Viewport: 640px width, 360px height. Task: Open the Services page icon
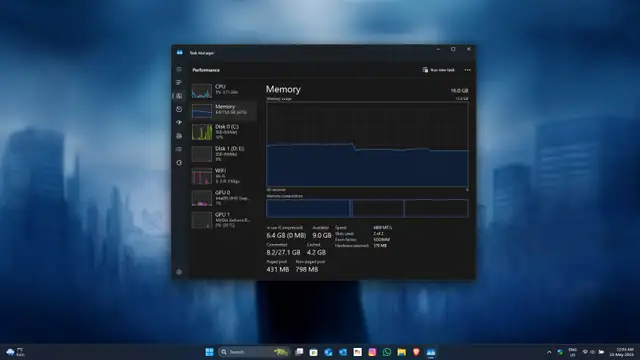click(x=179, y=162)
